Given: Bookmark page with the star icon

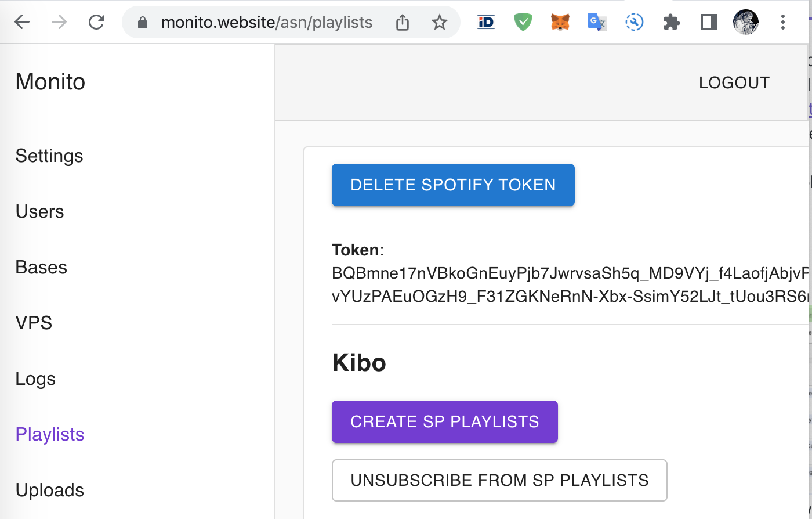Looking at the screenshot, I should (440, 23).
